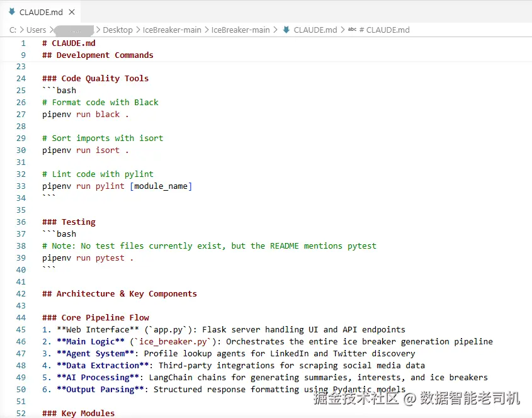
Task: Click the markdown icon in the breadcrumb
Action: coord(286,30)
